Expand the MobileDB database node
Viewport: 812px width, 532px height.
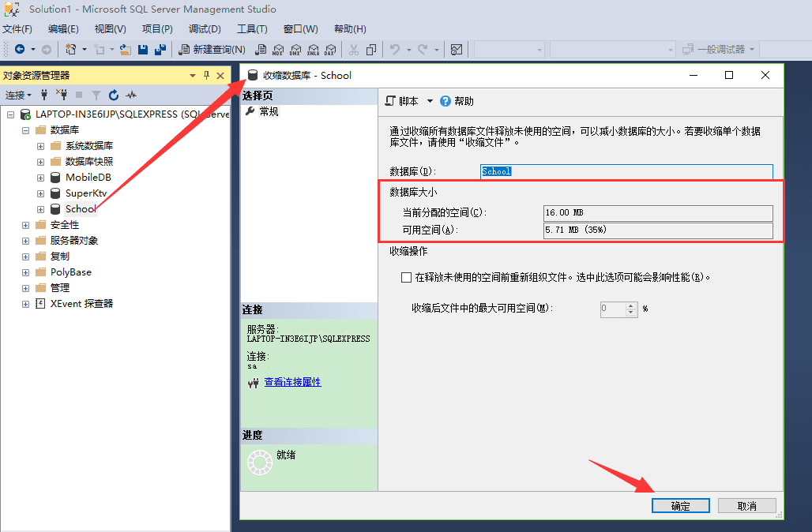click(x=40, y=178)
